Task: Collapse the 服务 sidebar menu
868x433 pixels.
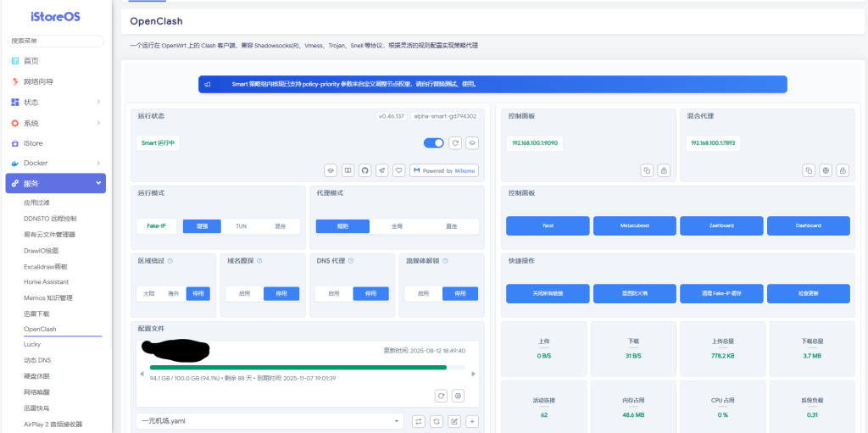Action: (55, 183)
